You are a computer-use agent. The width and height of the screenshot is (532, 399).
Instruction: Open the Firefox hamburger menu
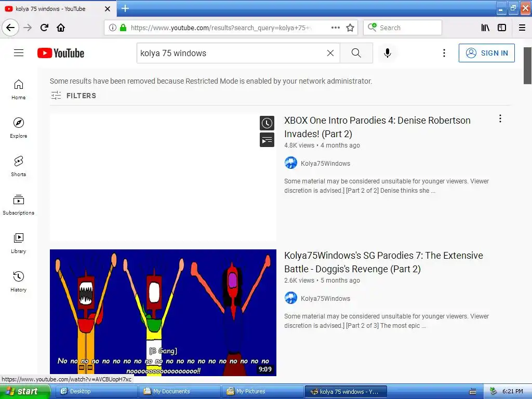click(522, 28)
